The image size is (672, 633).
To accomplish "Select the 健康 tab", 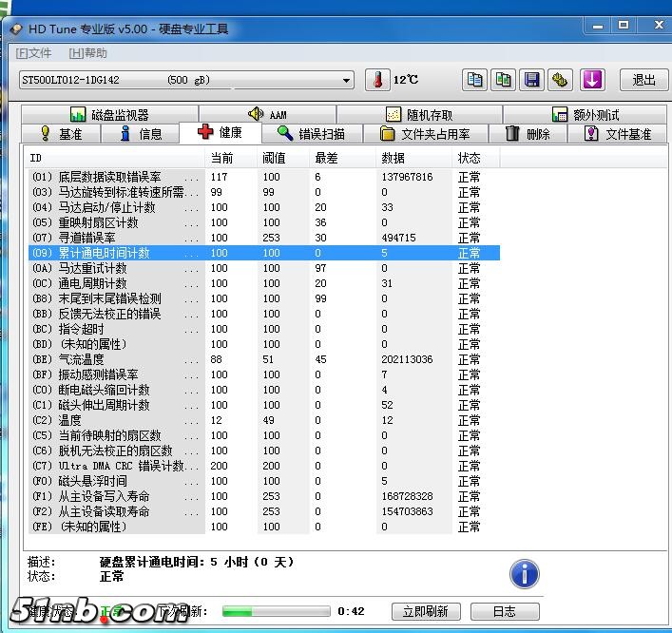I will (x=221, y=132).
